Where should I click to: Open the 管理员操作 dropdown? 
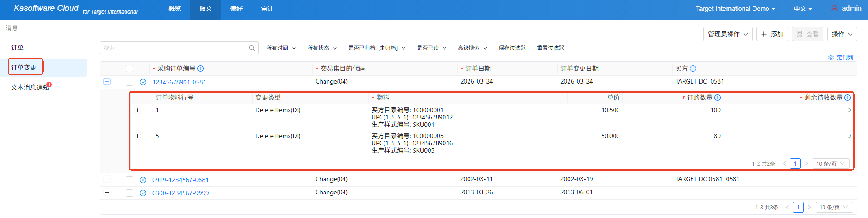tap(728, 34)
